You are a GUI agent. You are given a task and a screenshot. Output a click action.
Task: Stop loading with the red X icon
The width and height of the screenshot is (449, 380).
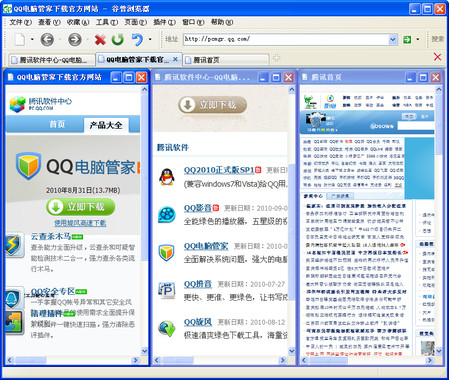[x=100, y=40]
